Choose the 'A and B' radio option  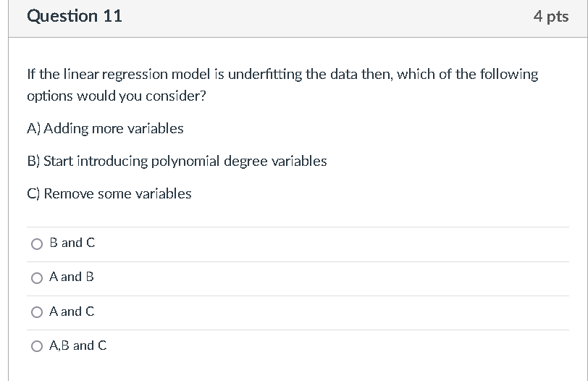click(37, 278)
